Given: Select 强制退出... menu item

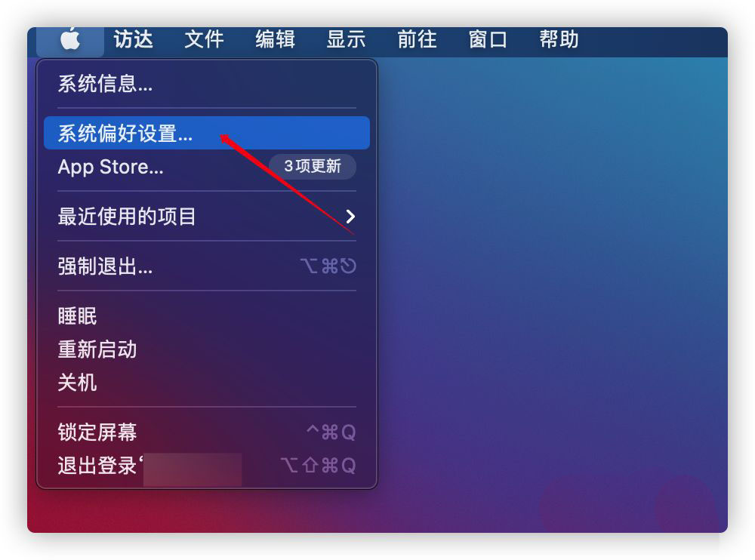Looking at the screenshot, I should [207, 266].
